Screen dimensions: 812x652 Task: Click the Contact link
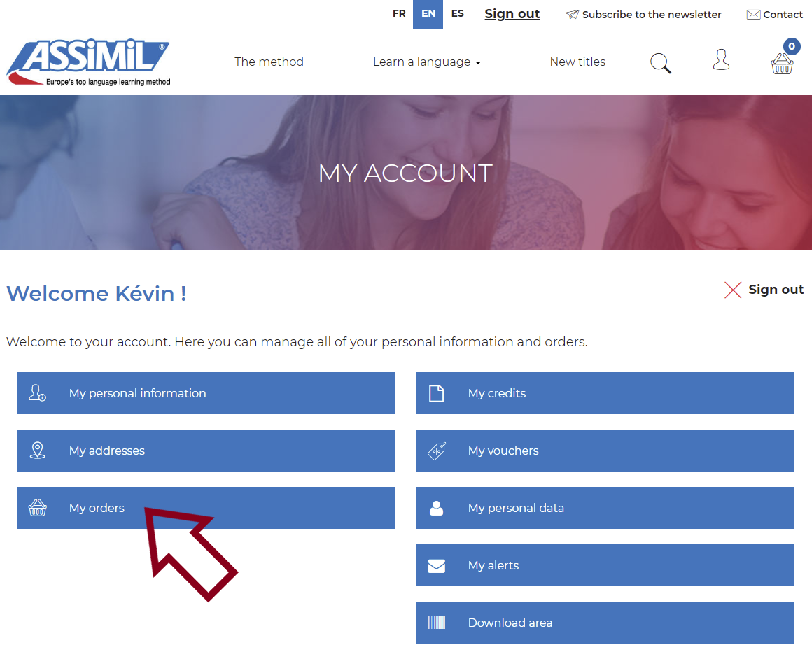(775, 15)
